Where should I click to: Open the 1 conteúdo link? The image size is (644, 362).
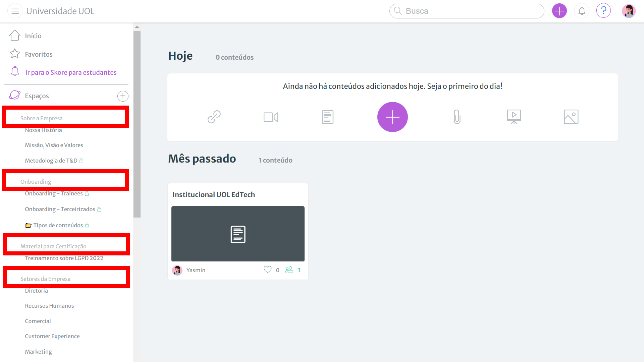pos(275,160)
